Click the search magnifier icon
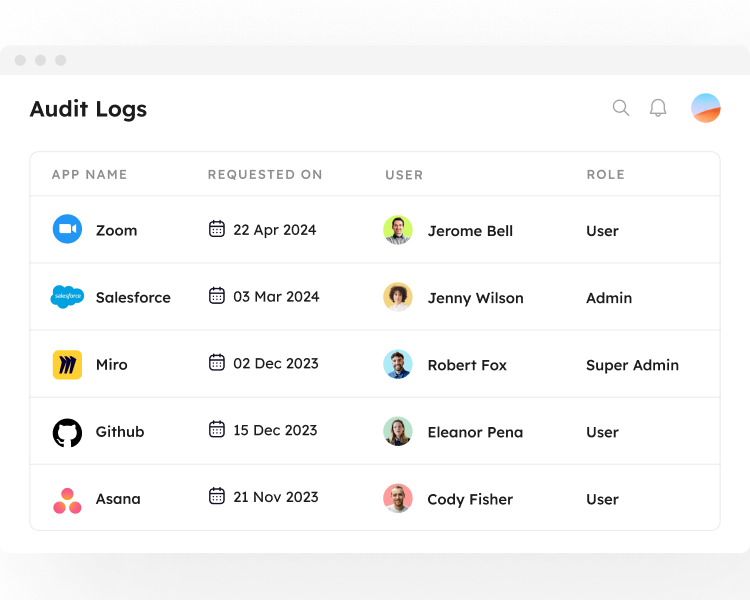 pyautogui.click(x=621, y=108)
